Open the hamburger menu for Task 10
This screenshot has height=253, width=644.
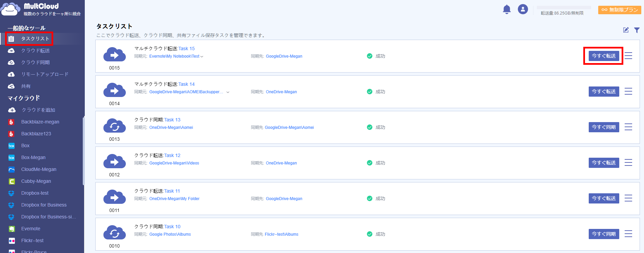(628, 234)
